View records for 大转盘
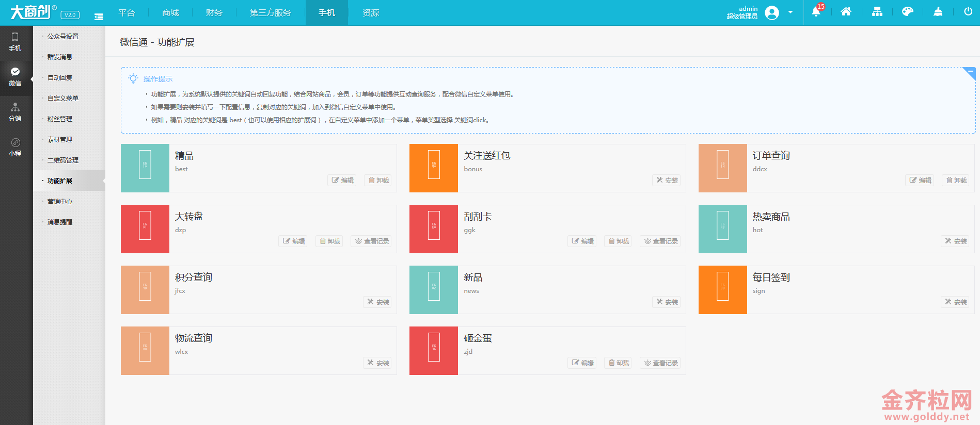This screenshot has height=425, width=980. tap(372, 241)
